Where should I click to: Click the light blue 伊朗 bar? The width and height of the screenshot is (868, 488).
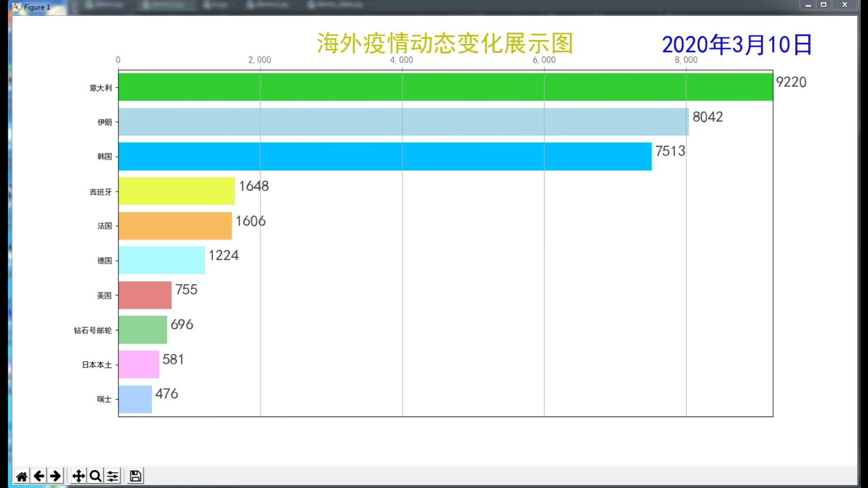coord(404,122)
